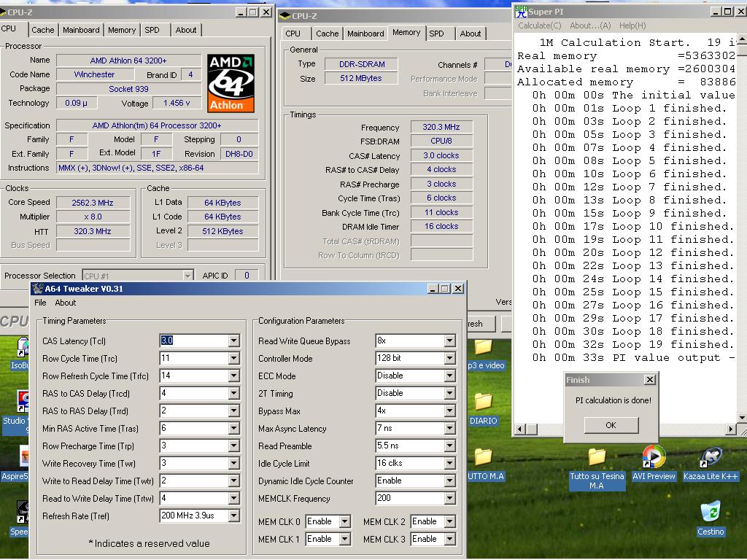Open the MEM CLK 0 dropdown
This screenshot has height=560, width=747.
tap(345, 522)
